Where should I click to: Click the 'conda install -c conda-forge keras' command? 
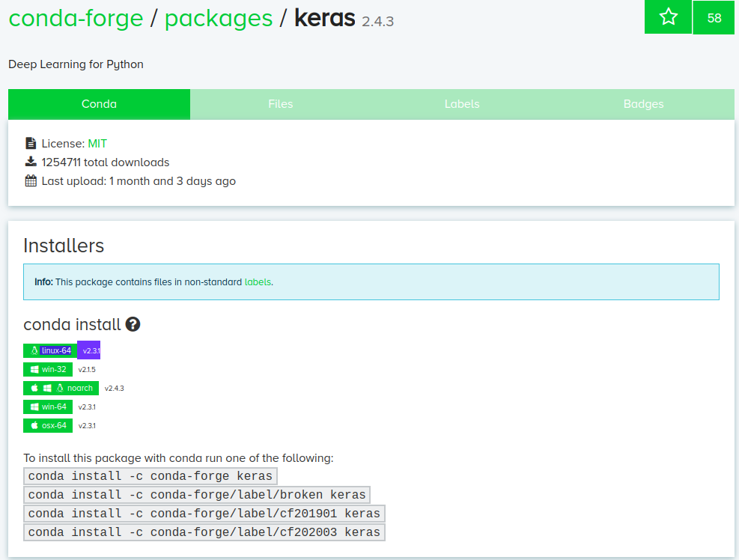(x=150, y=476)
